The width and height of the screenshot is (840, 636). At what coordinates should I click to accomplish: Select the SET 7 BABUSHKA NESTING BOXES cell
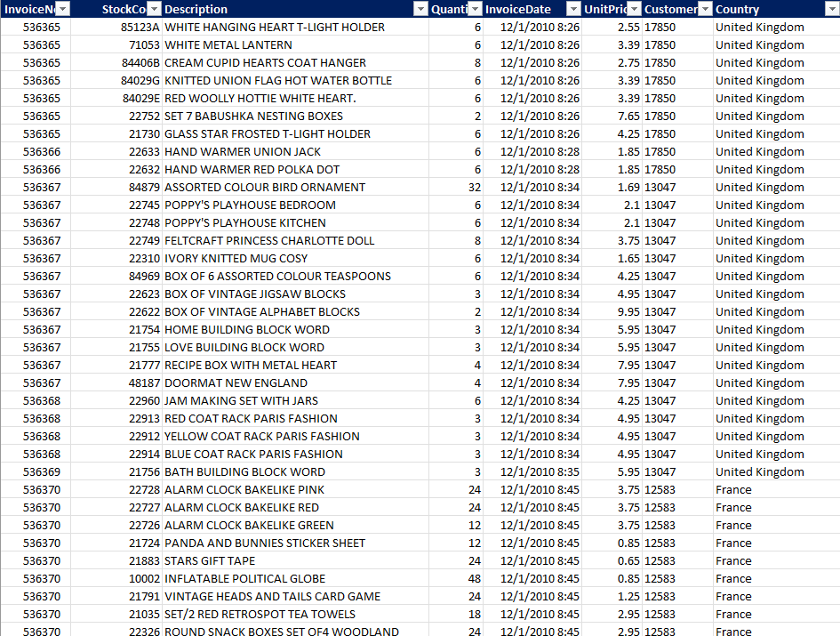click(x=253, y=116)
